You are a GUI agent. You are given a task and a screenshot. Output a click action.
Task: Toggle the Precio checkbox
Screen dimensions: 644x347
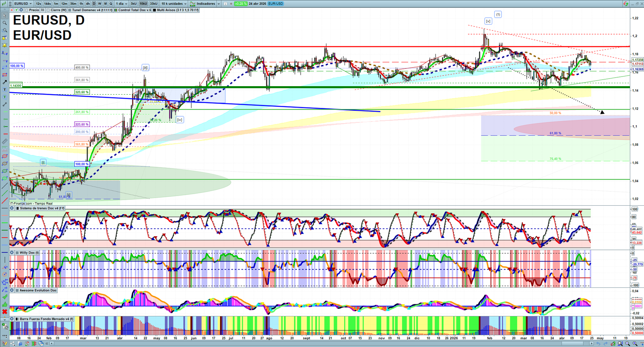(26, 10)
